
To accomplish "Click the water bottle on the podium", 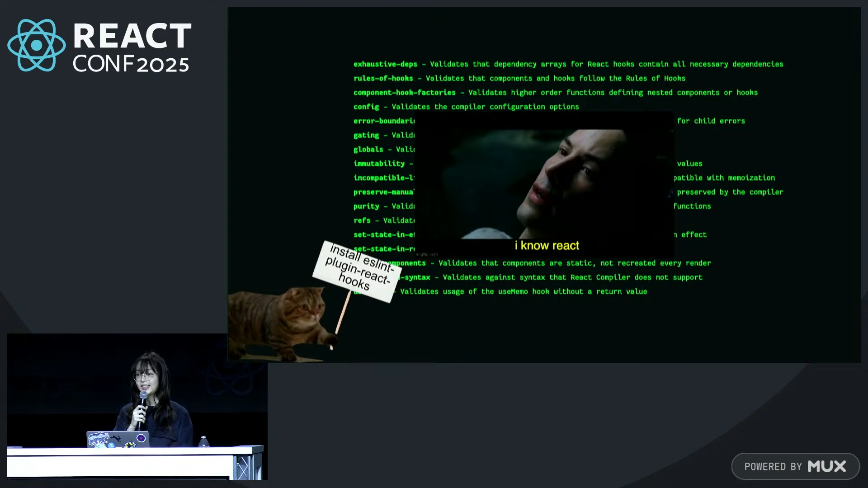I will (204, 441).
